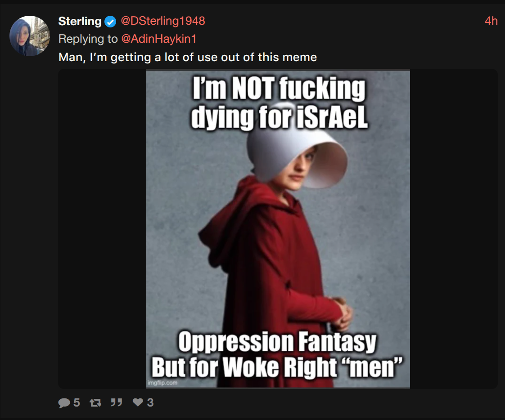Image resolution: width=505 pixels, height=420 pixels.
Task: Open the Handmaid meme image
Action: (x=278, y=229)
